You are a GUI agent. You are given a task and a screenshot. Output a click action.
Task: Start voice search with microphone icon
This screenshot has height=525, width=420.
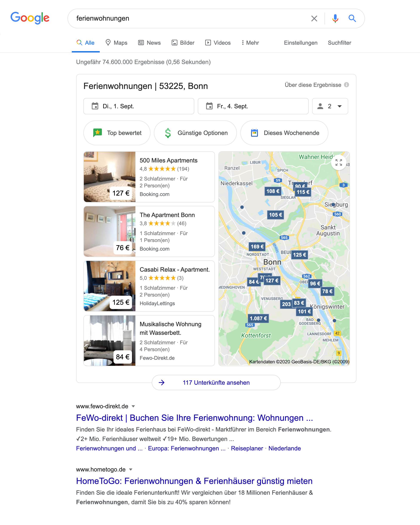click(335, 18)
